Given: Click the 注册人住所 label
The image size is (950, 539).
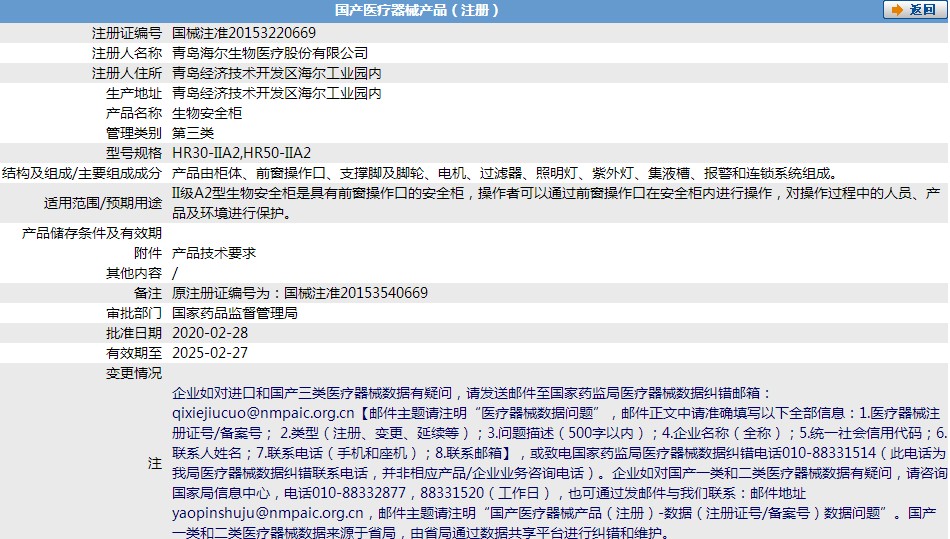Looking at the screenshot, I should [x=127, y=73].
